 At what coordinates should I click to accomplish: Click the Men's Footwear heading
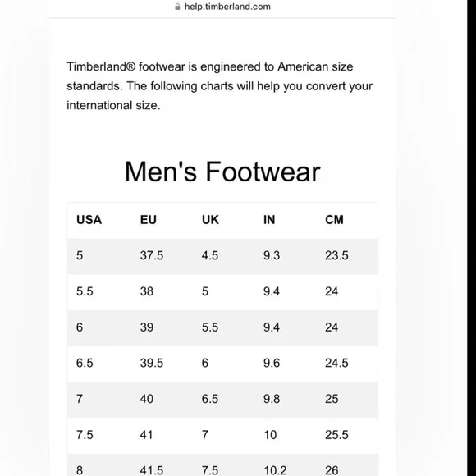coord(222,172)
